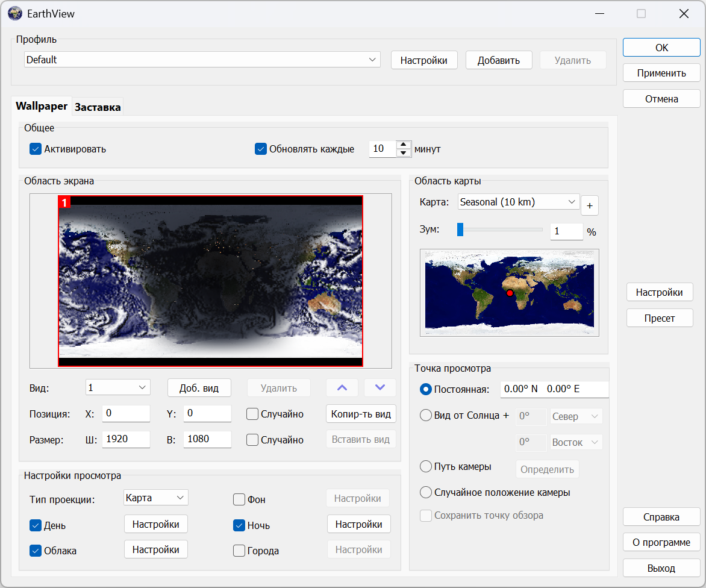
Task: Switch to the Заставка tab
Action: (x=98, y=107)
